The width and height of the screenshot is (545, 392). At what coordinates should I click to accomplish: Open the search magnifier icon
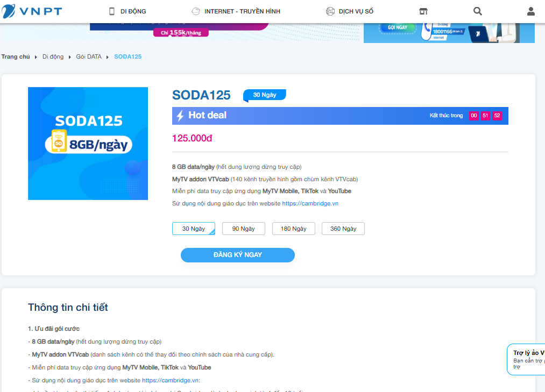[x=478, y=11]
